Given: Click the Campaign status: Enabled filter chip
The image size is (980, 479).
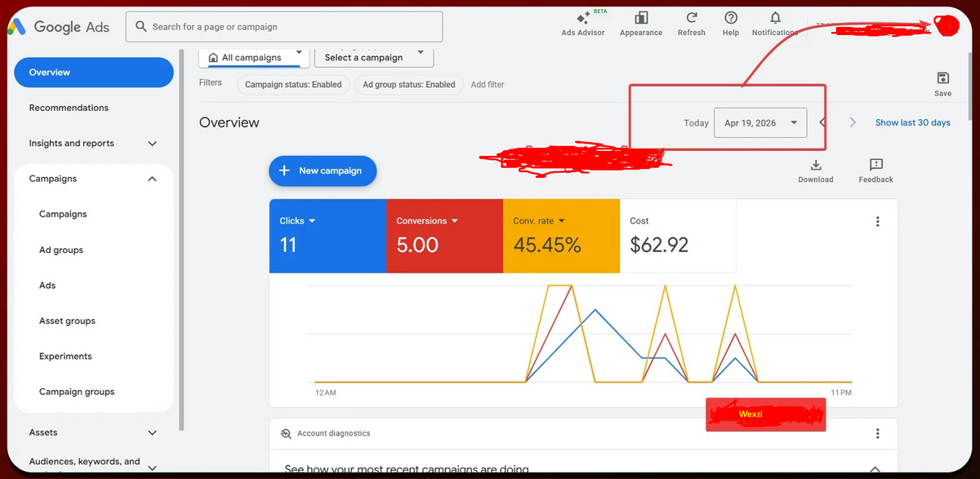Looking at the screenshot, I should (x=293, y=85).
